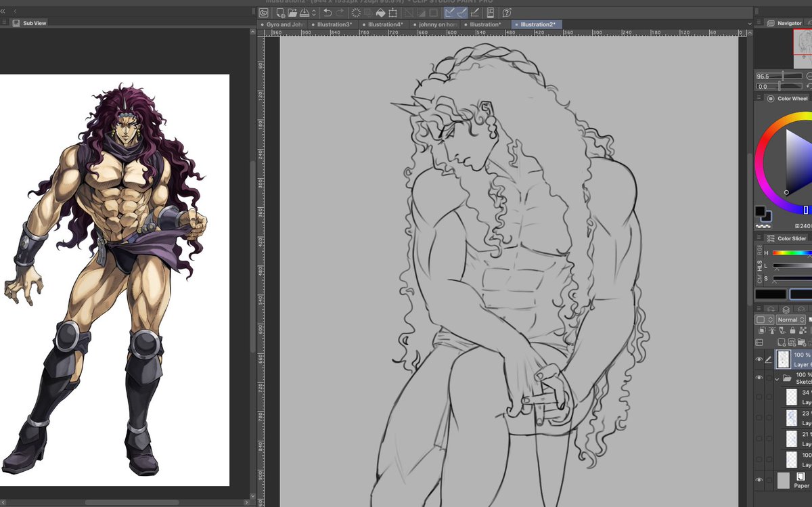Click the Color Slider panel tab
The height and width of the screenshot is (507, 812).
(787, 238)
